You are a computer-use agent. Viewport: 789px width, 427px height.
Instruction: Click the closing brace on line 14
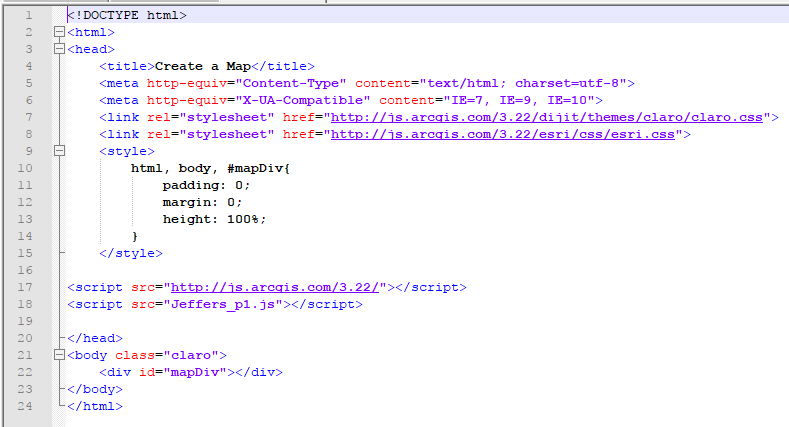[x=134, y=236]
